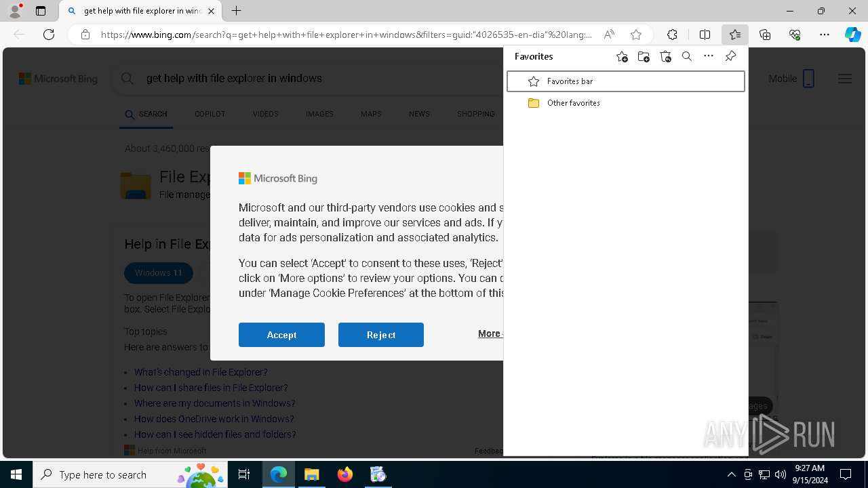Restore deleted favorites icon

point(665,57)
